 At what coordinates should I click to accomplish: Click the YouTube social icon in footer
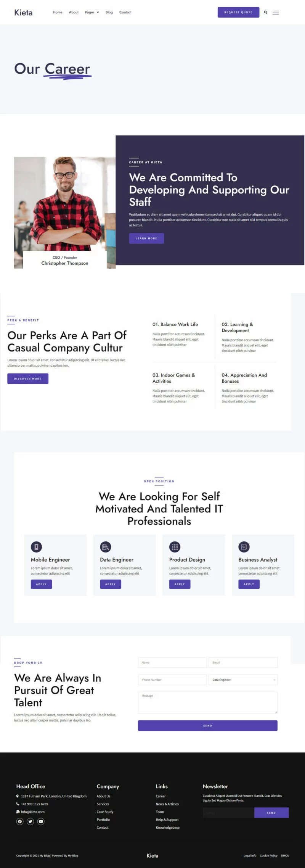41,821
